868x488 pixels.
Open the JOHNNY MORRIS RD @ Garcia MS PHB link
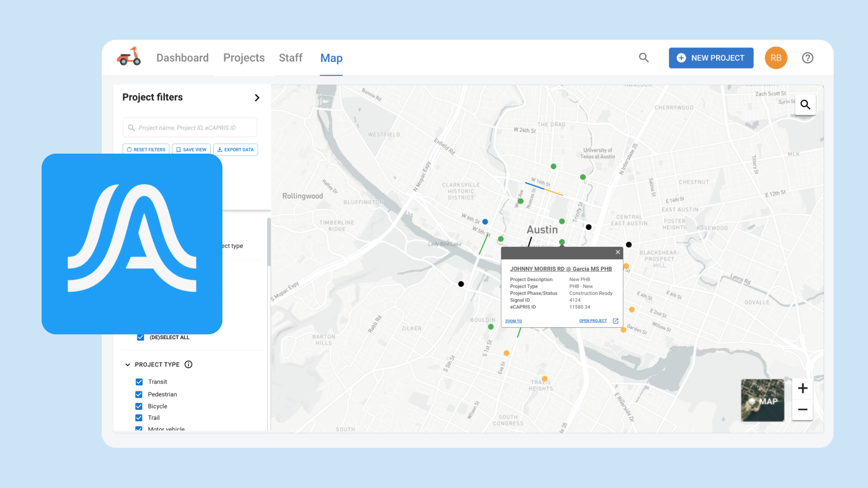point(561,269)
